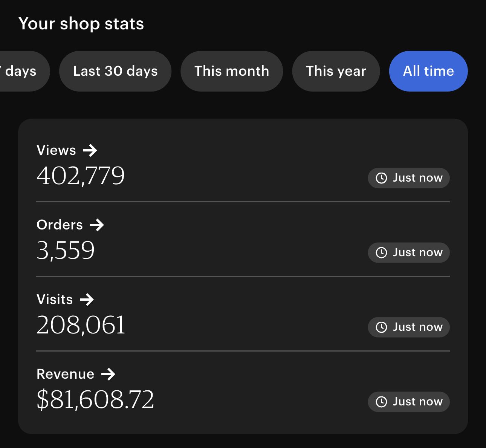Image resolution: width=486 pixels, height=448 pixels.
Task: Click the 402,779 views count
Action: click(81, 176)
